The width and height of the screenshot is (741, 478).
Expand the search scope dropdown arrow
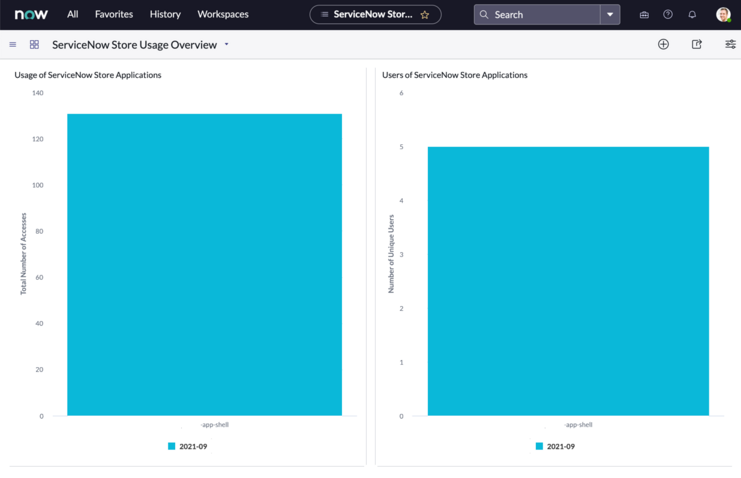[x=610, y=15]
